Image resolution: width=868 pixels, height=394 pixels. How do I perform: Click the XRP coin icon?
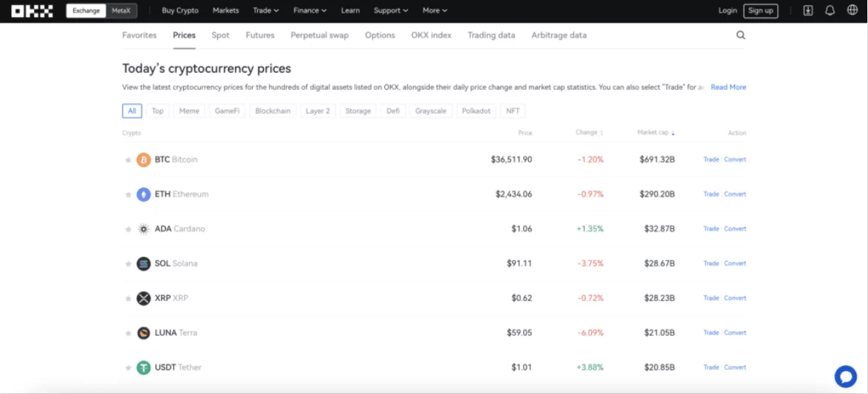click(x=143, y=298)
